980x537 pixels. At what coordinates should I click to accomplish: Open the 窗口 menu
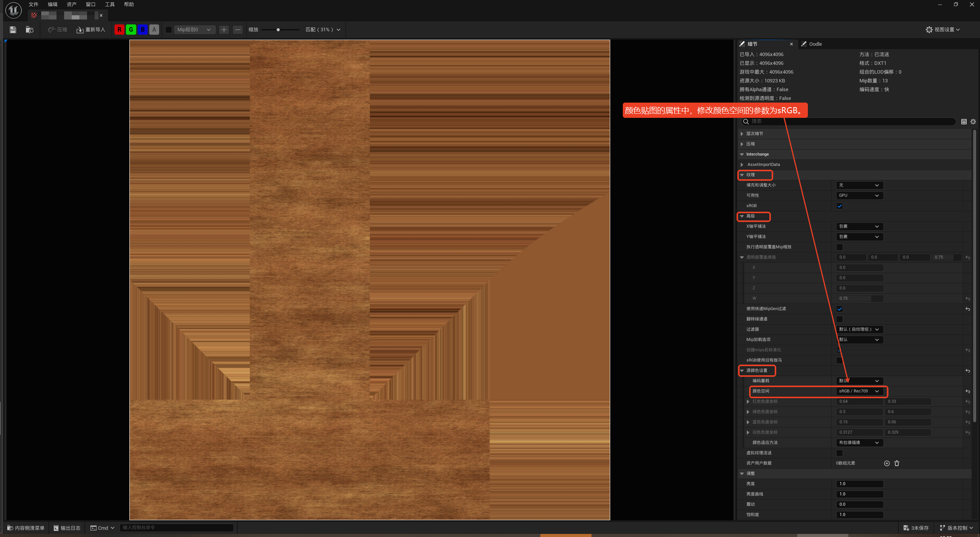[x=90, y=5]
